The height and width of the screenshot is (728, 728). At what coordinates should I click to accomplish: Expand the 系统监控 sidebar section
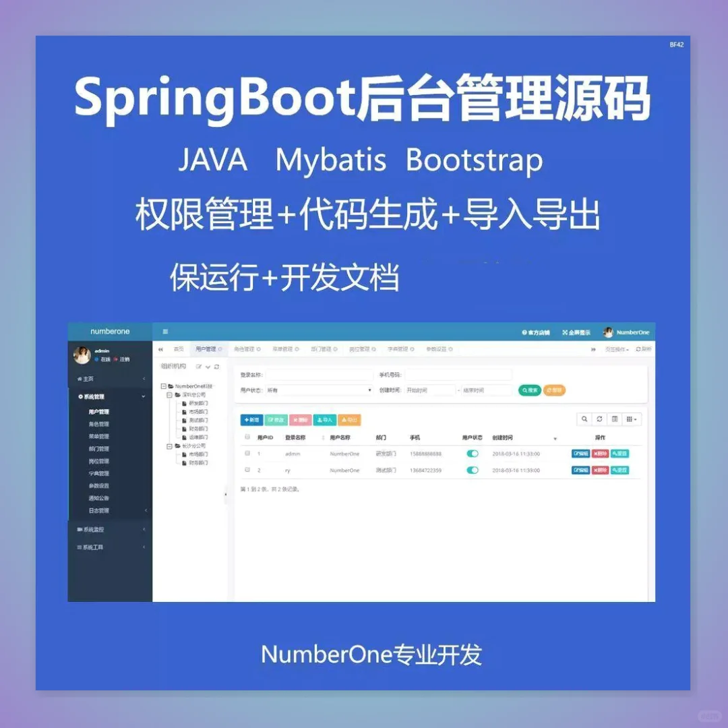[x=94, y=529]
